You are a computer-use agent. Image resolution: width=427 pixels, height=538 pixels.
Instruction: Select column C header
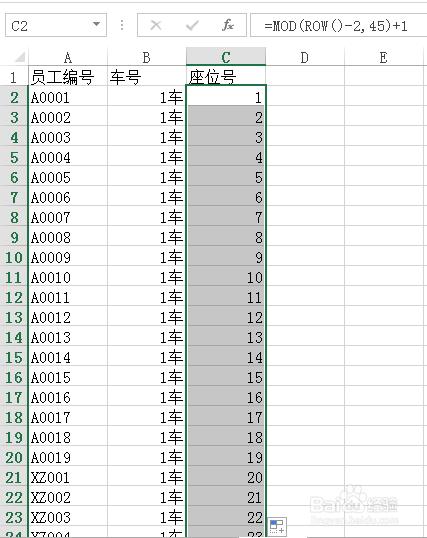(x=226, y=57)
